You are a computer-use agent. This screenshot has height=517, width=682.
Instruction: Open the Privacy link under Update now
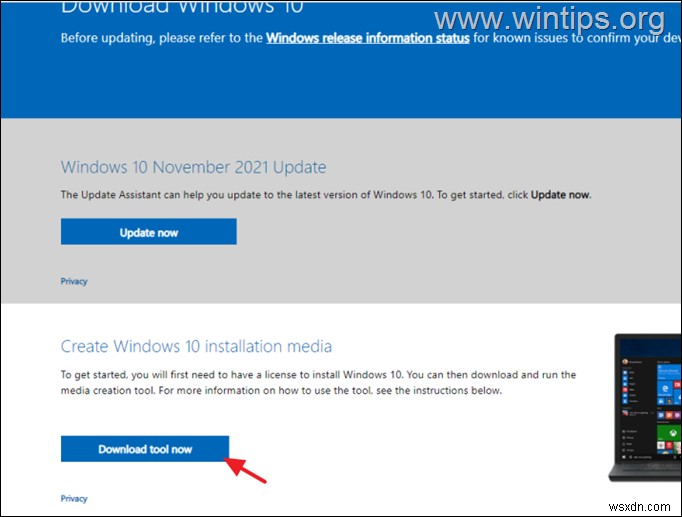[x=74, y=281]
